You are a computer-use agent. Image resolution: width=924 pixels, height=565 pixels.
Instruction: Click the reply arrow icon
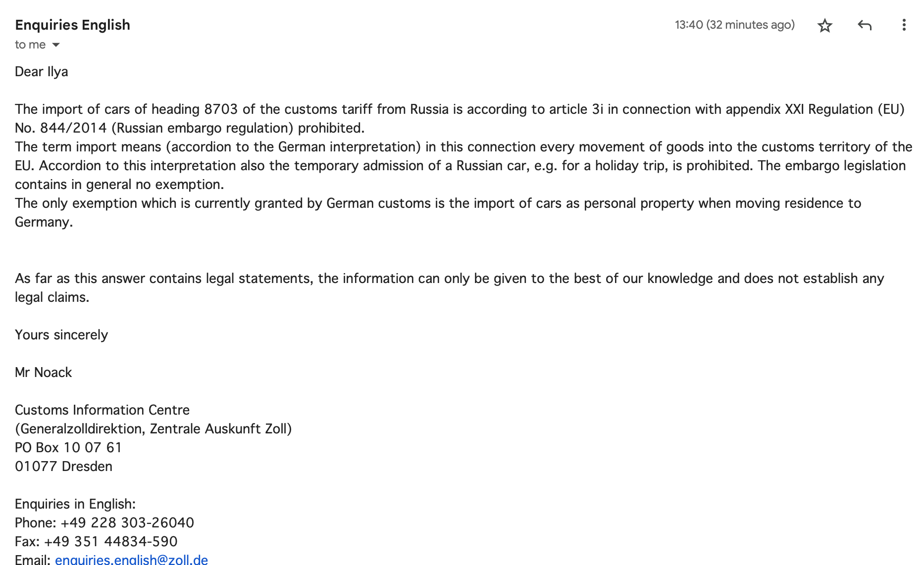(x=865, y=25)
